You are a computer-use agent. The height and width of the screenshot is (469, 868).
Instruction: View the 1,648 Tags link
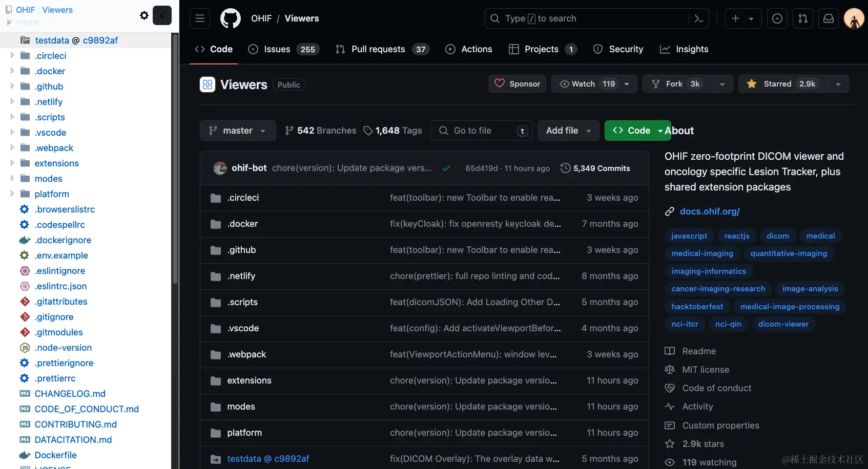click(x=392, y=131)
